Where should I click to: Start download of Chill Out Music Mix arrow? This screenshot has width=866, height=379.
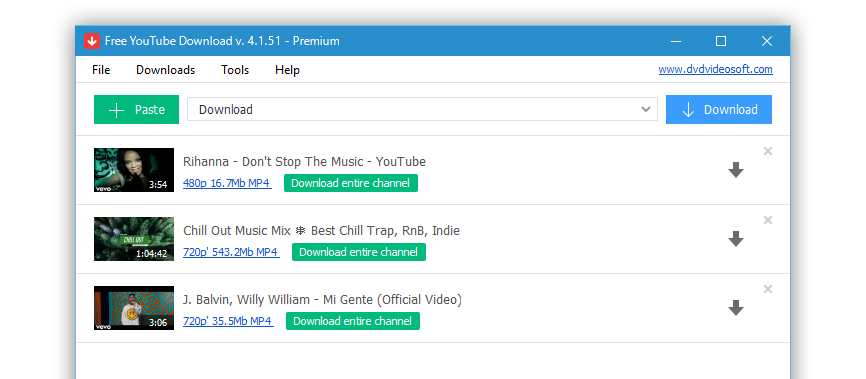(736, 239)
